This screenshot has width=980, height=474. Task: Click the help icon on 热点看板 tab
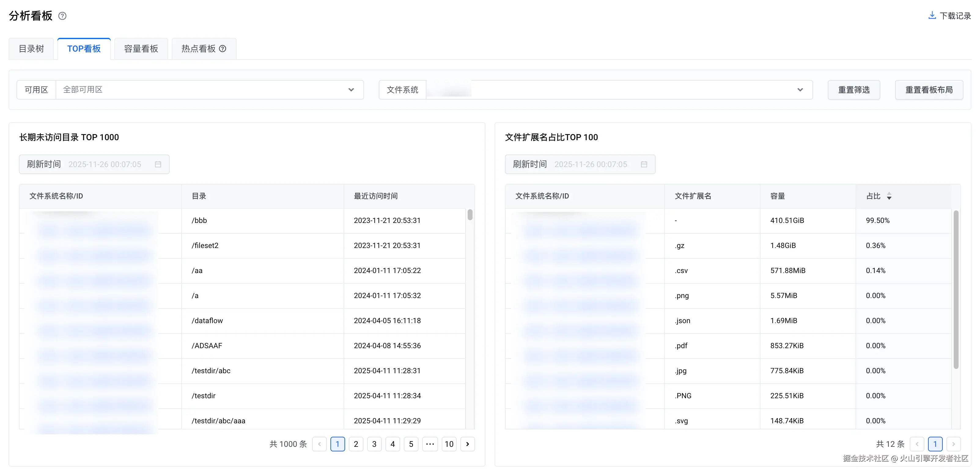click(x=223, y=49)
